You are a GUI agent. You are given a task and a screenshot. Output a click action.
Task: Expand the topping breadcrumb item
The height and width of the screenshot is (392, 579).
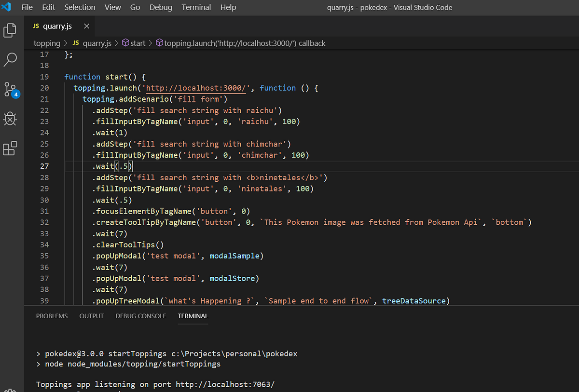47,43
